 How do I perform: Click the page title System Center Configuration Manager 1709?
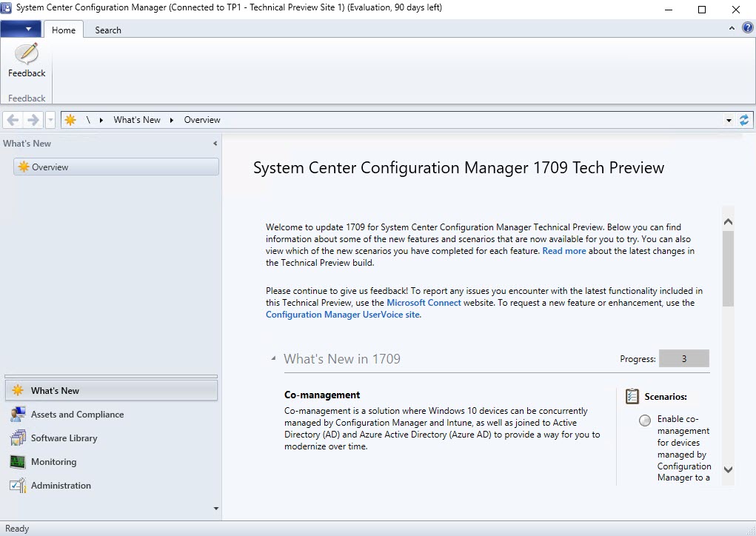[x=458, y=168]
